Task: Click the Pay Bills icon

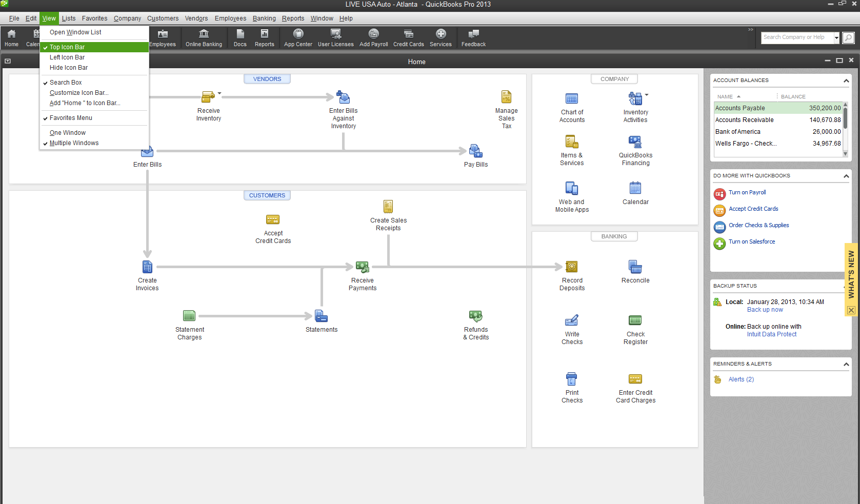Action: pos(475,151)
